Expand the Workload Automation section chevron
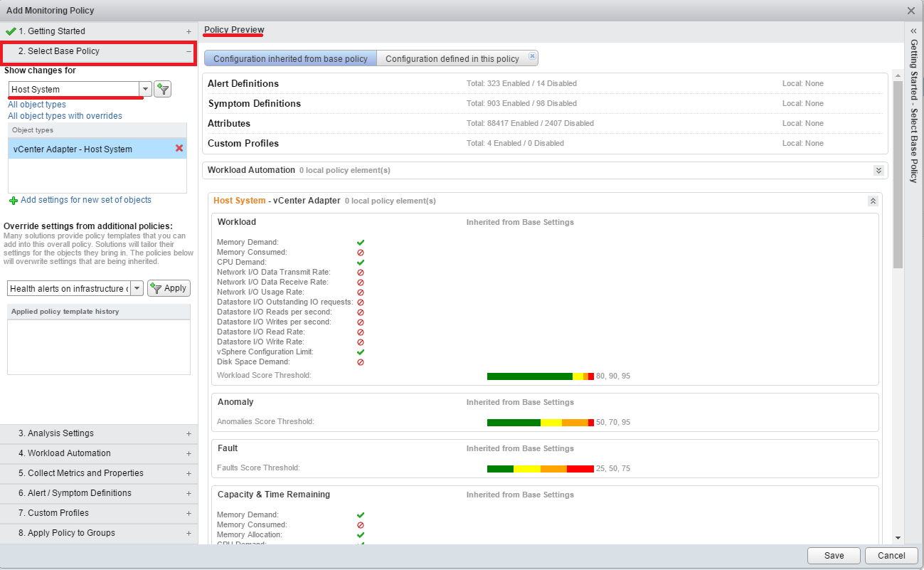This screenshot has width=924, height=570. (878, 171)
